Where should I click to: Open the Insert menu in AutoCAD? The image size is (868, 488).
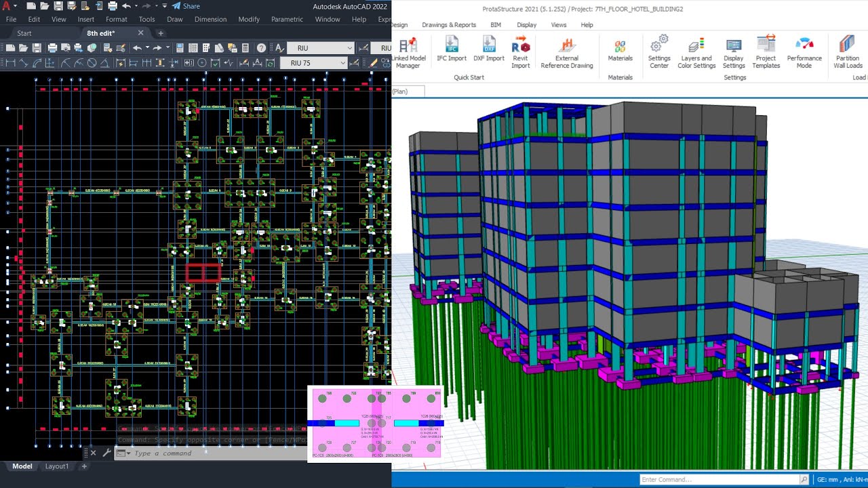tap(86, 19)
